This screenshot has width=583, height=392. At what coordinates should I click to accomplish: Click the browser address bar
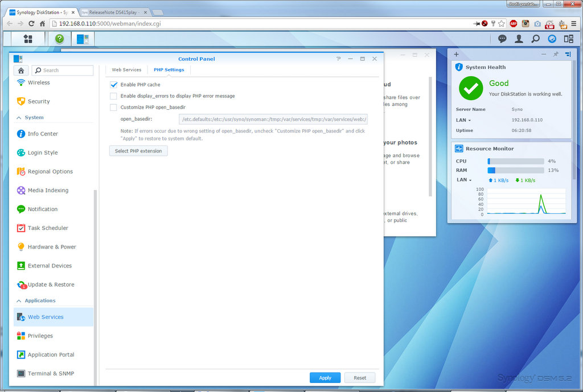260,23
